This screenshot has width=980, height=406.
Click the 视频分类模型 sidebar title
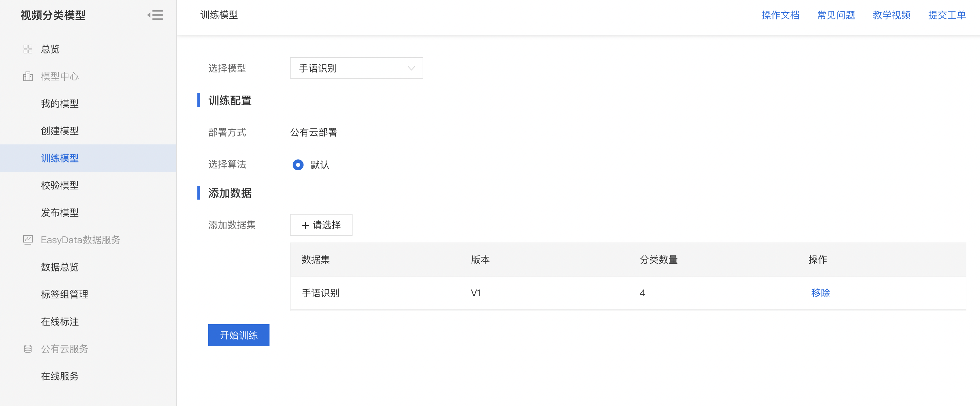coord(53,15)
